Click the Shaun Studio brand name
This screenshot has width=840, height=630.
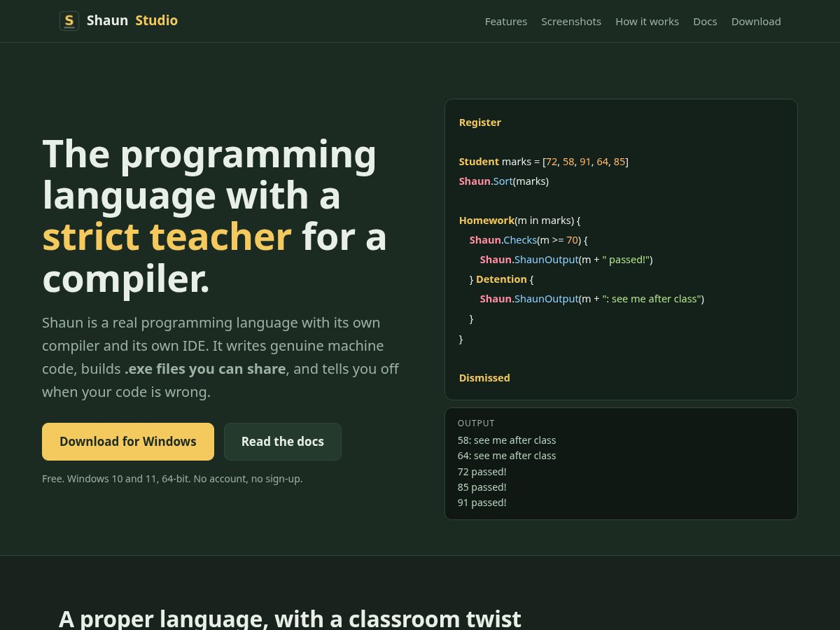[132, 21]
